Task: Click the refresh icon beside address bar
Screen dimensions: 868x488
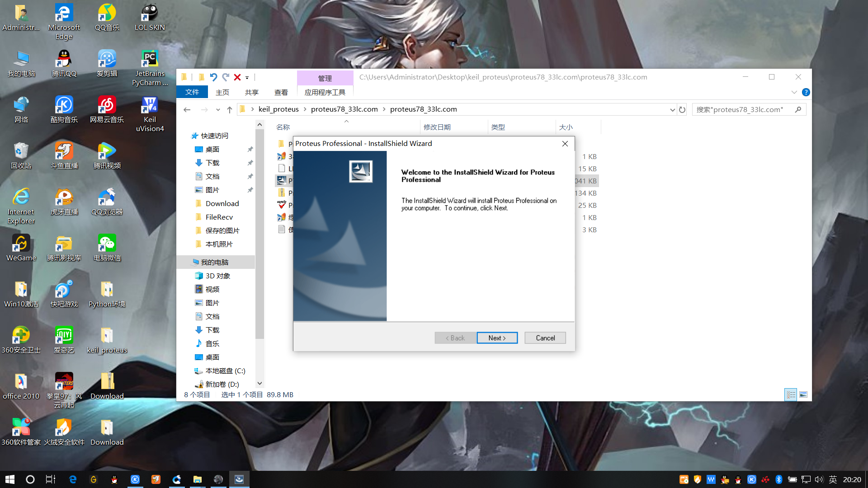Action: pos(682,109)
